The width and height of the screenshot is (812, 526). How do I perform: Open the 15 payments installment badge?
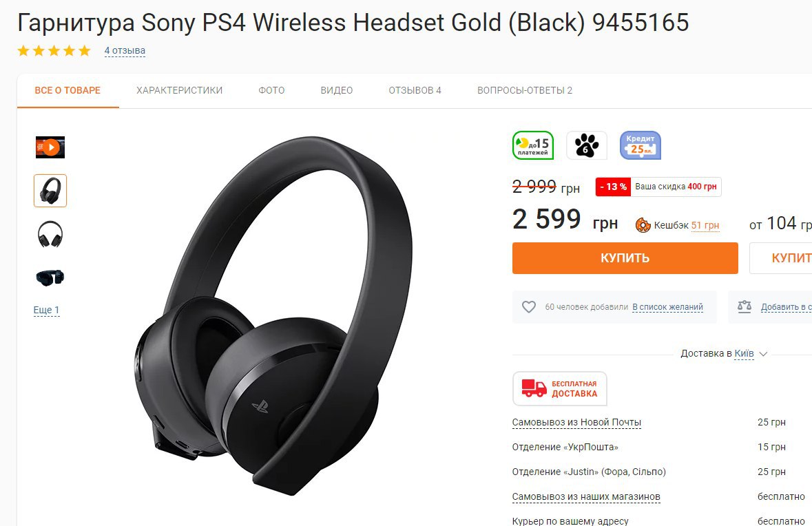[x=533, y=145]
